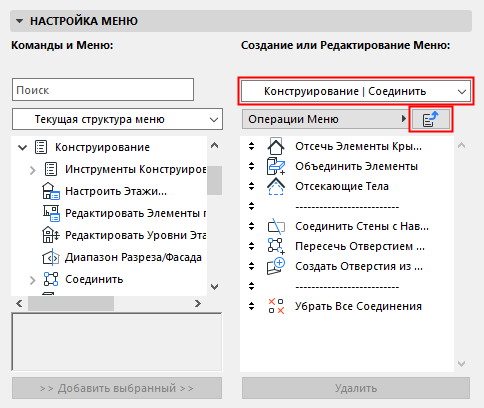This screenshot has width=484, height=408.
Task: Grab reorder handle of Объединить Элементы
Action: [x=251, y=166]
